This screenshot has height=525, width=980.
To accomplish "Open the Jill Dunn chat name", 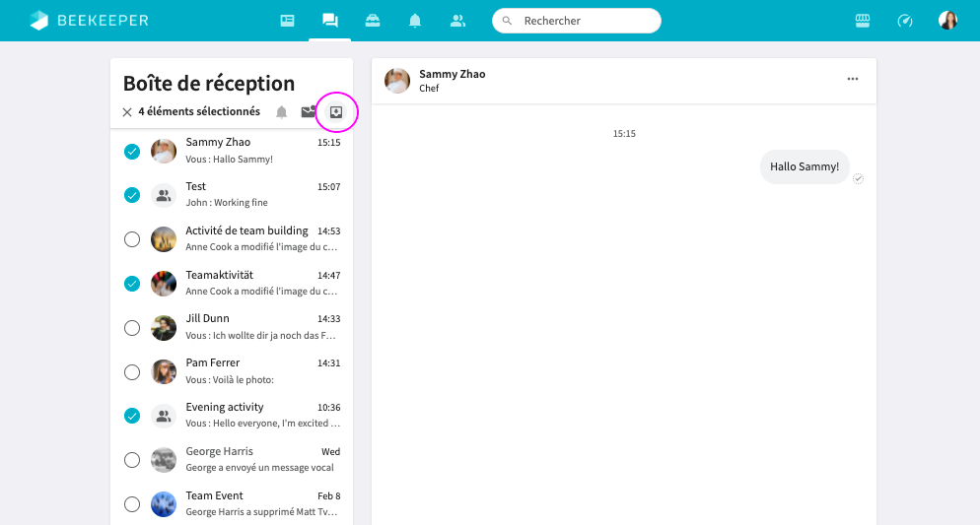I will tap(207, 318).
